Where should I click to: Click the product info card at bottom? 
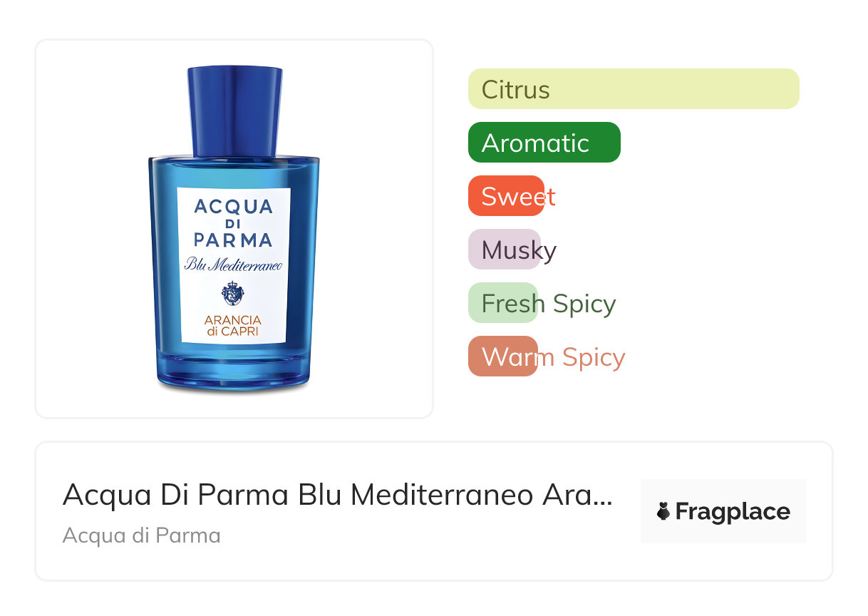[x=434, y=511]
